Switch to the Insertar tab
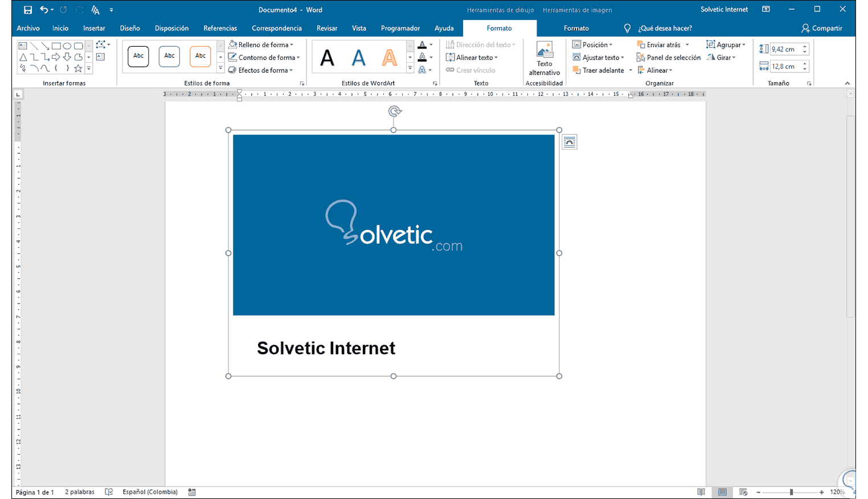This screenshot has height=499, width=868. click(94, 28)
